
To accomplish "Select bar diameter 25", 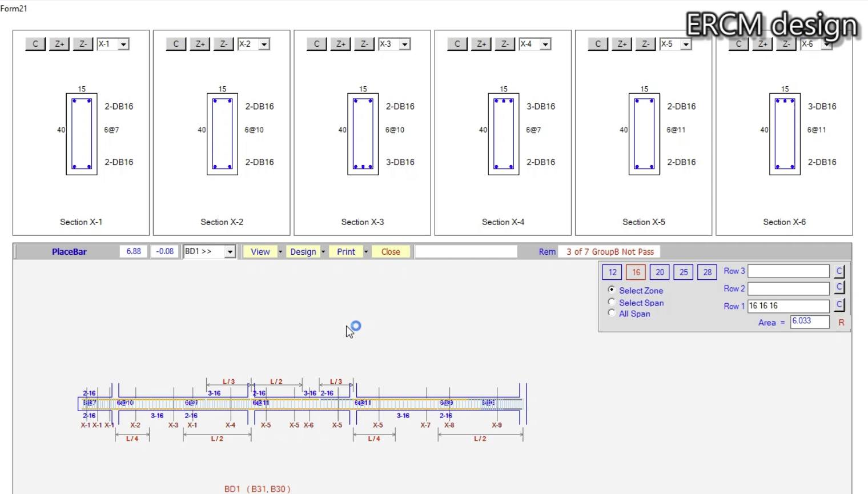I will tap(684, 272).
